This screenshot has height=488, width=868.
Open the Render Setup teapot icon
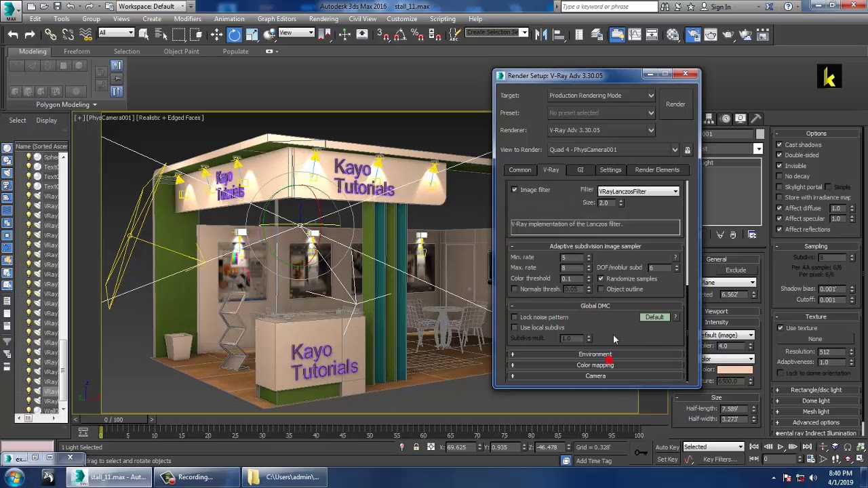(693, 35)
